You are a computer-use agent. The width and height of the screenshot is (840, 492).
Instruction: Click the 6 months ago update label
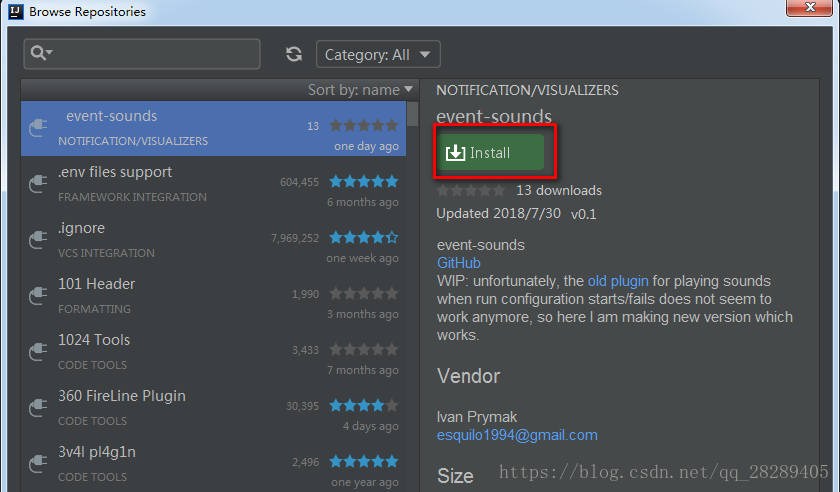point(363,202)
